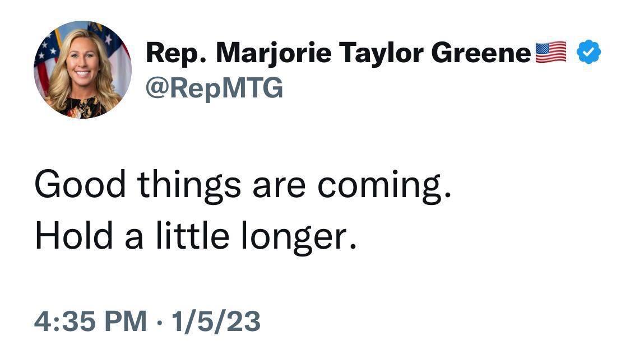Click the letter "a" before "little"
This screenshot has height=350, width=644.
[x=135, y=238]
